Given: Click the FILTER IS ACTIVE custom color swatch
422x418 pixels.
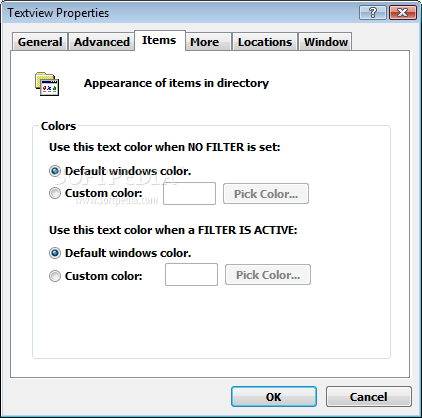Looking at the screenshot, I should point(191,275).
